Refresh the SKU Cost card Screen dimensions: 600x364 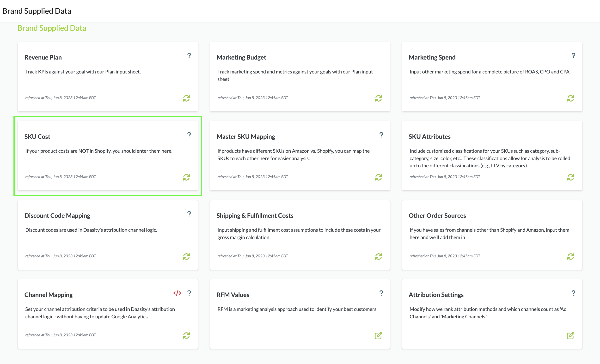click(x=186, y=177)
